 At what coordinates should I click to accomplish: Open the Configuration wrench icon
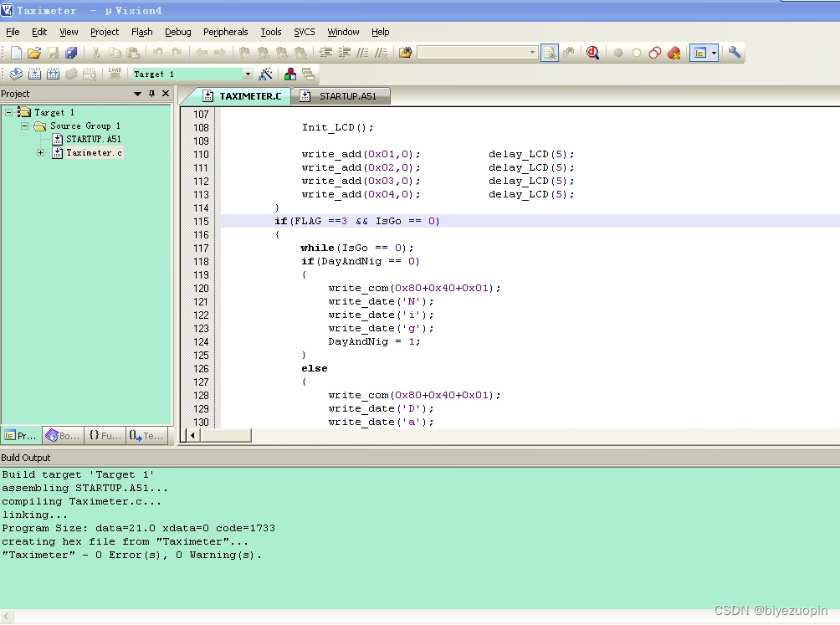pos(735,53)
